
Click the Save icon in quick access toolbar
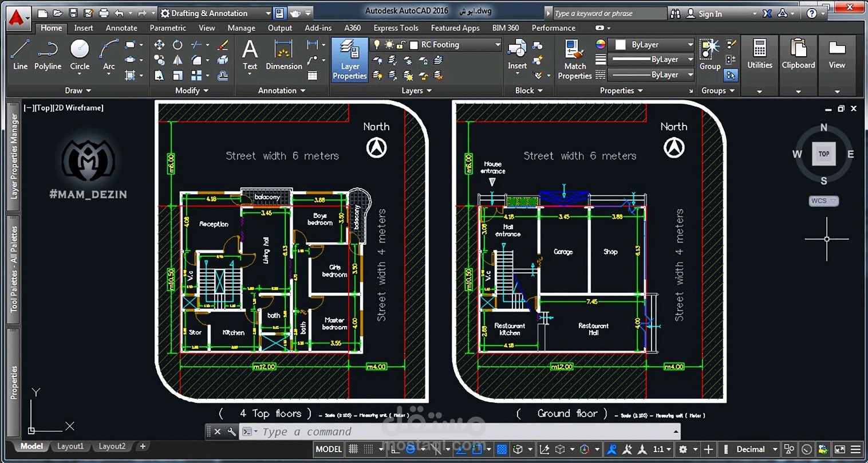[x=73, y=13]
